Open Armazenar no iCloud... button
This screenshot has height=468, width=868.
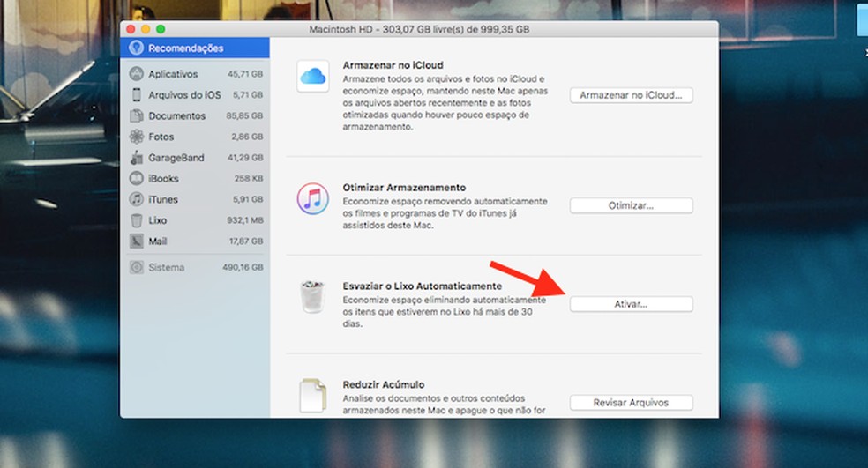point(631,95)
